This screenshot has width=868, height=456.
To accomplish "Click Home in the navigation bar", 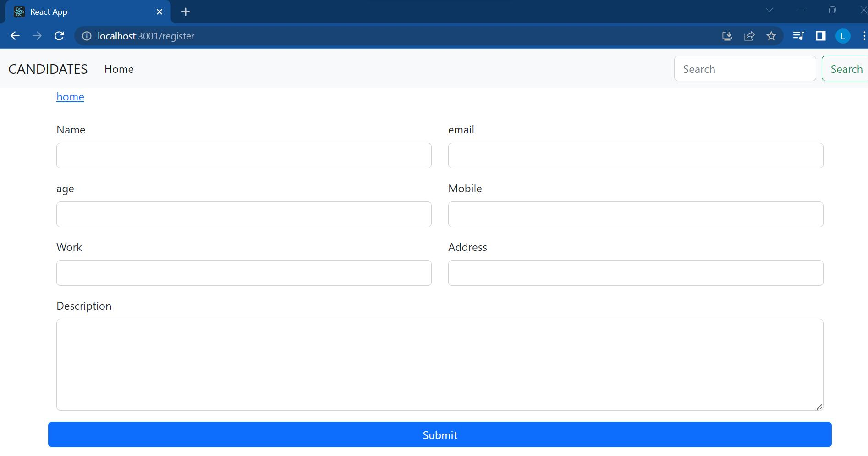I will pyautogui.click(x=119, y=69).
